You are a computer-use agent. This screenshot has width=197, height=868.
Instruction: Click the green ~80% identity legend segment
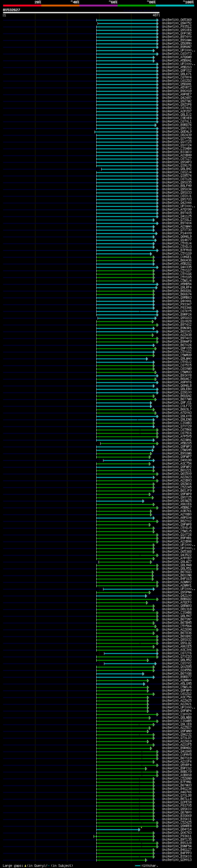[137, 6]
